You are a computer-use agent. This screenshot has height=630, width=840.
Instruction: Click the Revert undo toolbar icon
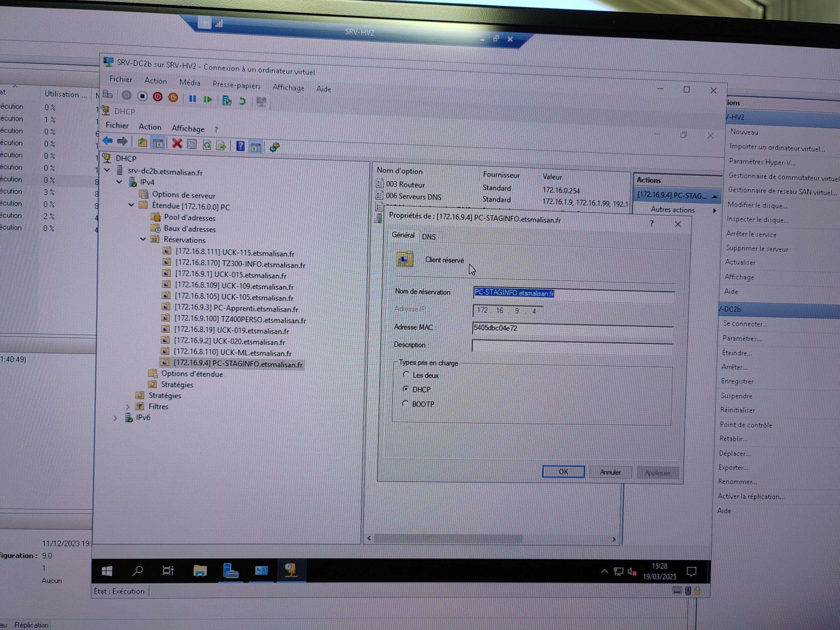pyautogui.click(x=242, y=101)
